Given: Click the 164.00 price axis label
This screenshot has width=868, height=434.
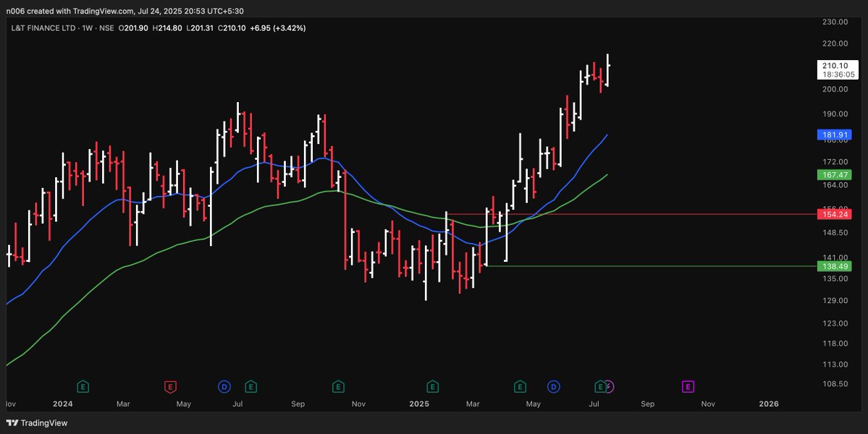Looking at the screenshot, I should point(835,184).
